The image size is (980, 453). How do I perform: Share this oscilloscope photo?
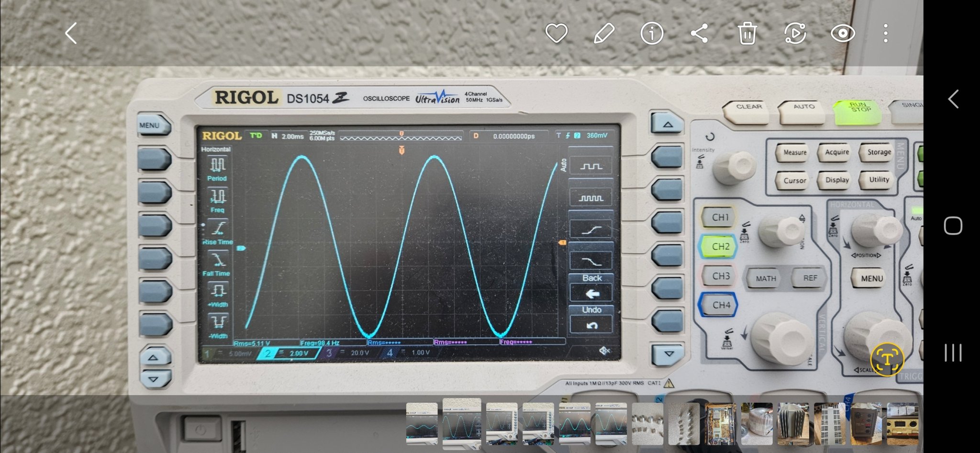pos(699,34)
